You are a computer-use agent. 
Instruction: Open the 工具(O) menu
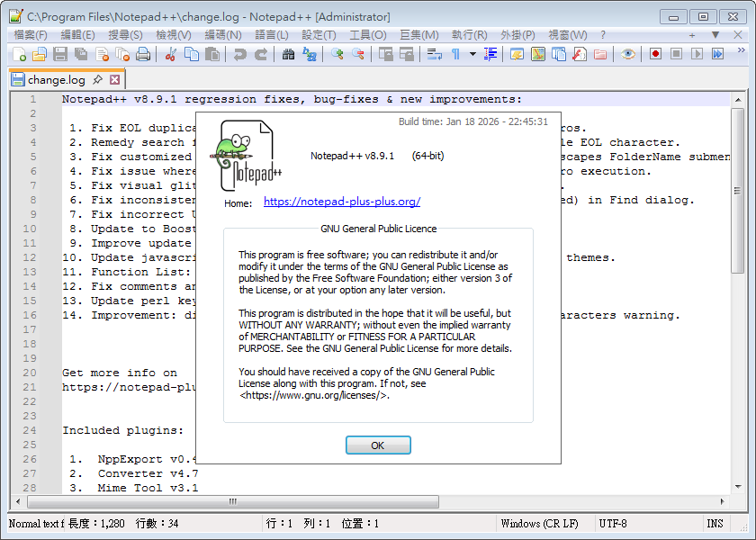pyautogui.click(x=368, y=35)
